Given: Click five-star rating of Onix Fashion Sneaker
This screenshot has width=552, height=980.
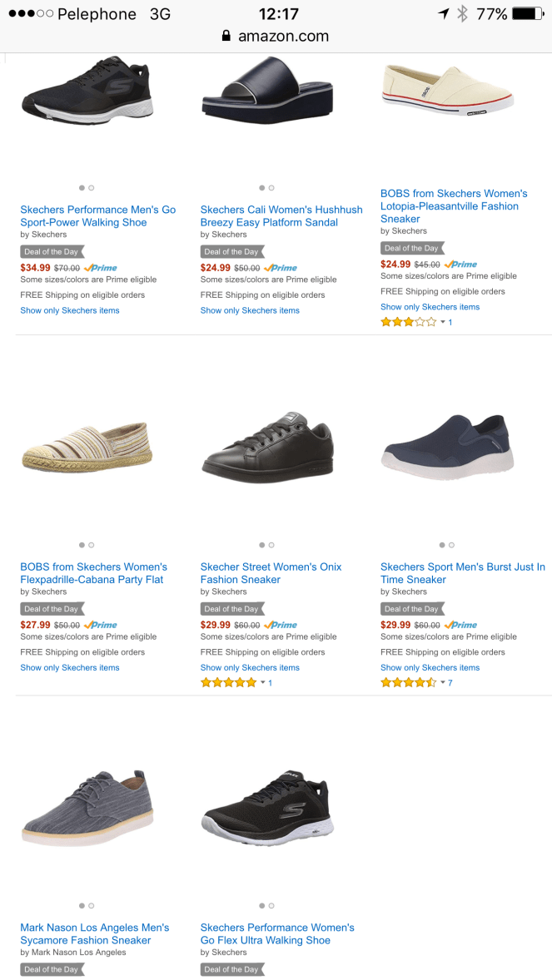Looking at the screenshot, I should 228,683.
